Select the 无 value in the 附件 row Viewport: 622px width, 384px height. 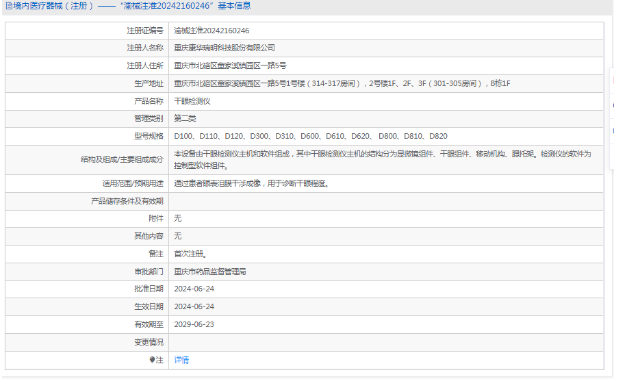pos(178,218)
